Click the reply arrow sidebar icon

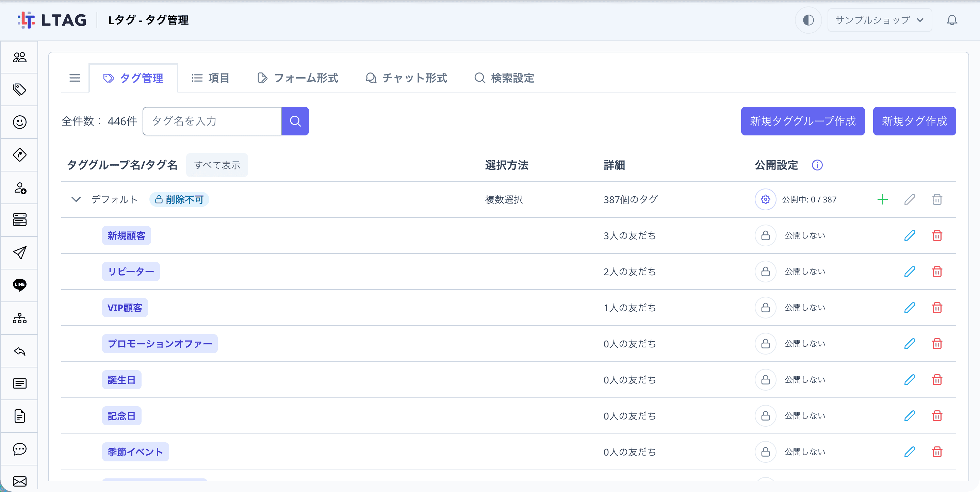tap(19, 351)
